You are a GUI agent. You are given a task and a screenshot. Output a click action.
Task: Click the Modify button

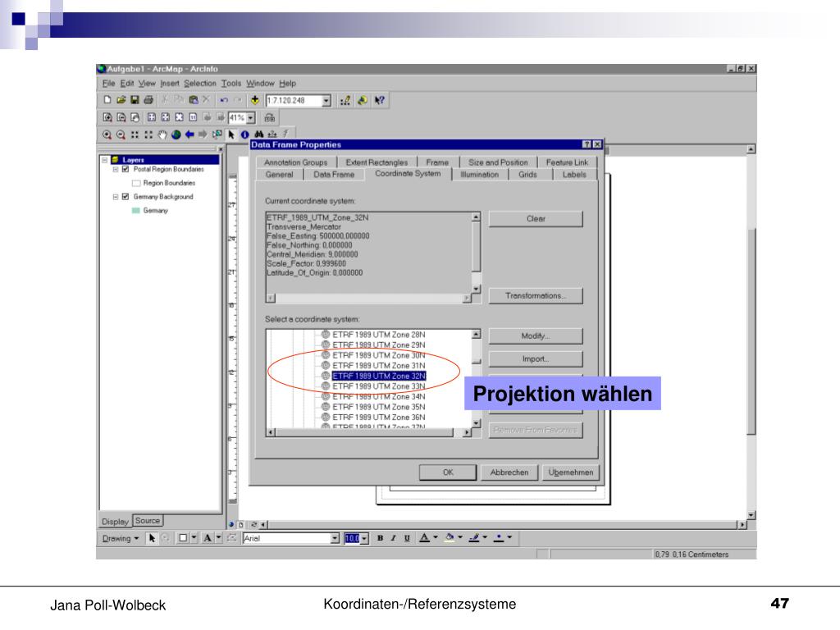click(536, 336)
